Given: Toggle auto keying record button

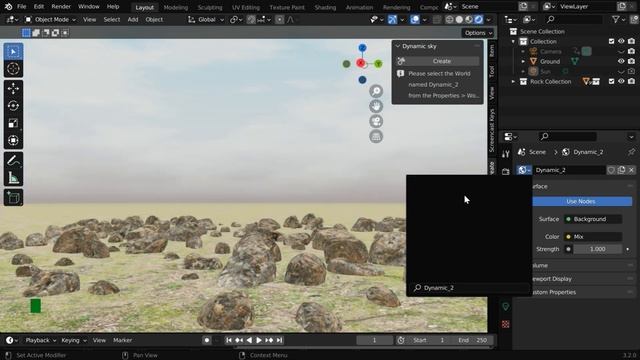Looking at the screenshot, I should click(207, 340).
